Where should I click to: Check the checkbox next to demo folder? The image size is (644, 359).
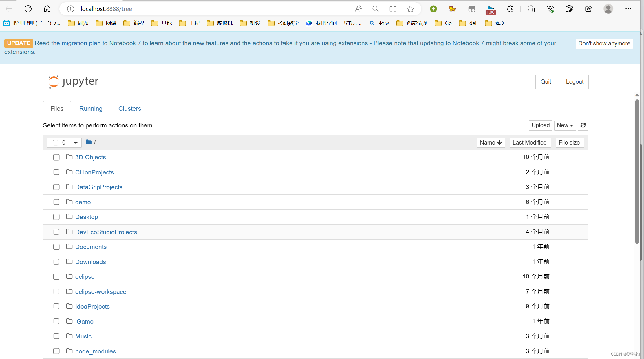click(56, 202)
